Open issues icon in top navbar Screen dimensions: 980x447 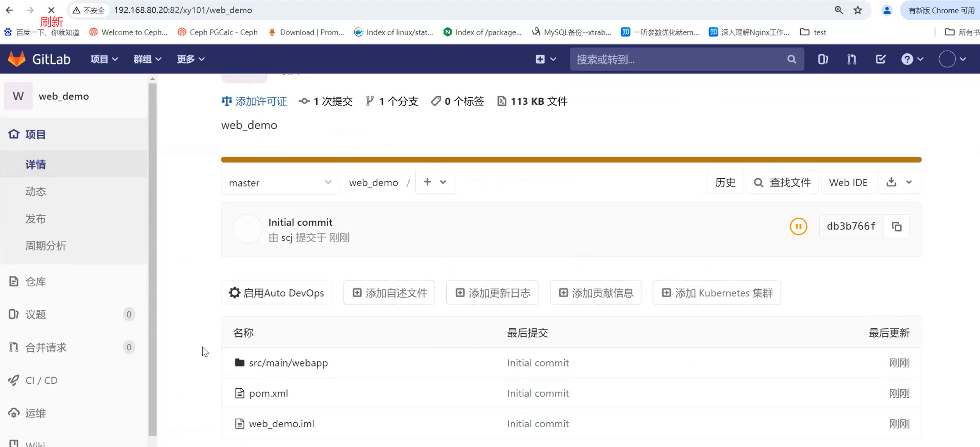(x=823, y=59)
